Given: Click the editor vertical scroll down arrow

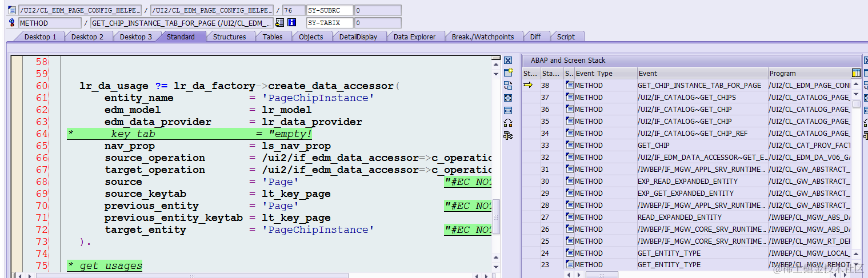Looking at the screenshot, I should (x=496, y=266).
